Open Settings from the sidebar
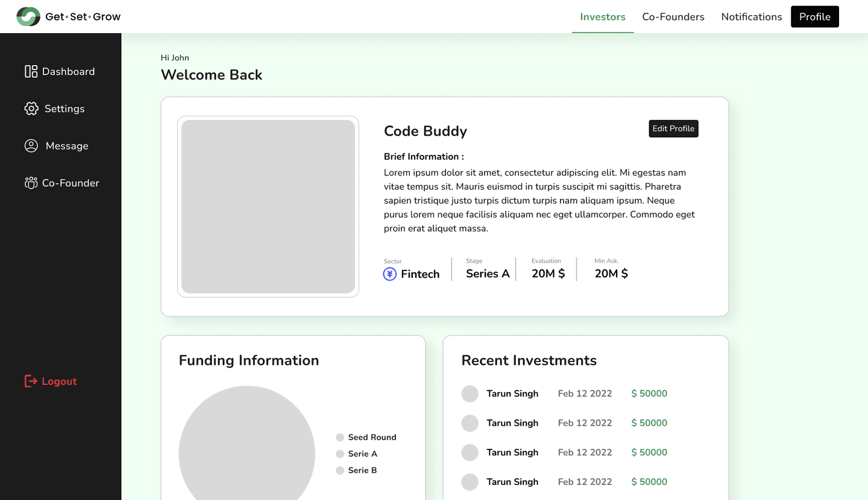The image size is (868, 500). point(64,108)
